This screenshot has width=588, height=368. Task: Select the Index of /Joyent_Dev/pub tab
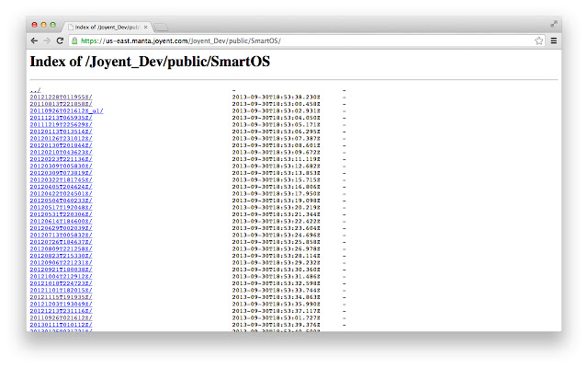(x=107, y=27)
